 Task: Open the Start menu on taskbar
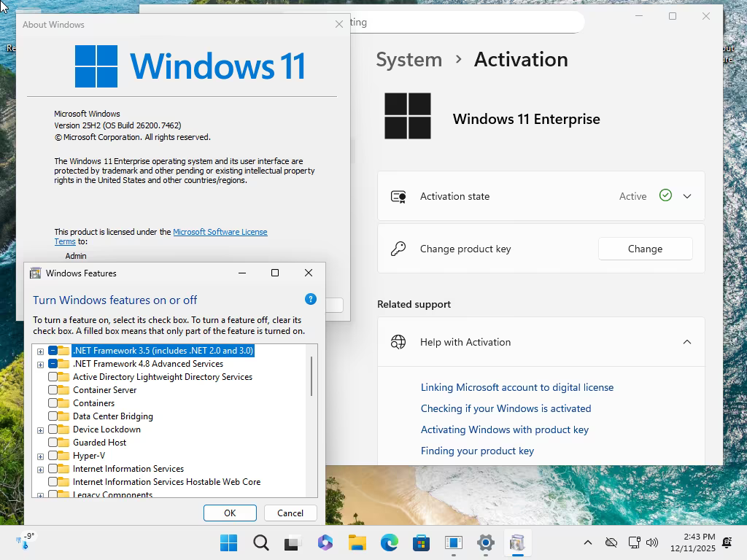tap(228, 542)
